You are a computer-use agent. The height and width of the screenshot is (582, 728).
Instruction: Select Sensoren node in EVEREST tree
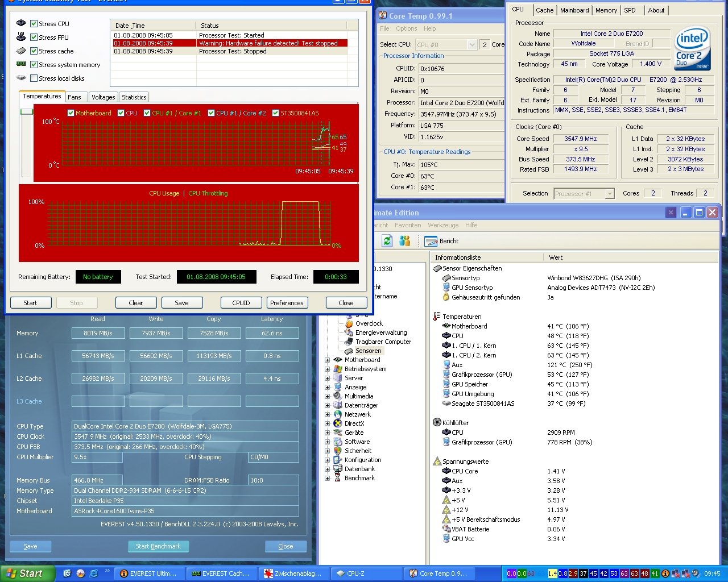(x=368, y=351)
